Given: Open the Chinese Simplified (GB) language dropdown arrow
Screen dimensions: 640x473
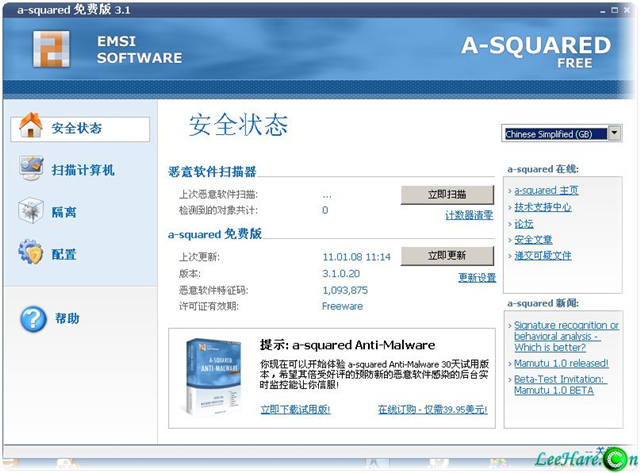Looking at the screenshot, I should (x=614, y=133).
